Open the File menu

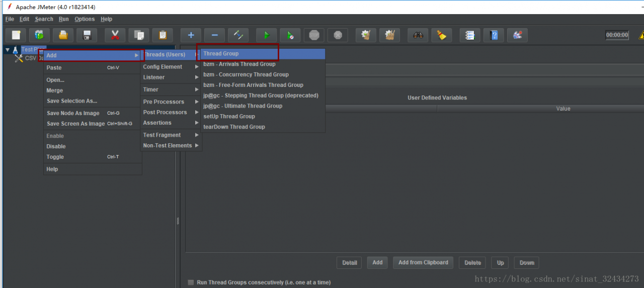[x=10, y=19]
